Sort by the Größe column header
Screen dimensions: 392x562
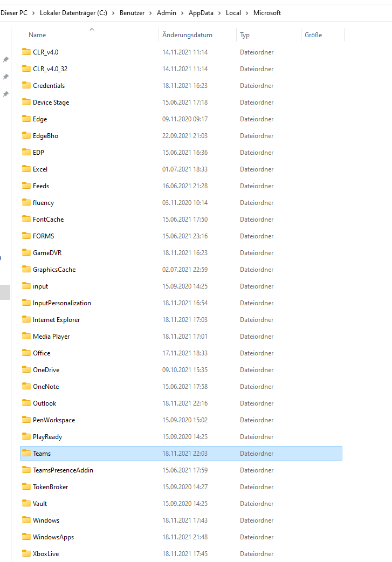tap(313, 35)
